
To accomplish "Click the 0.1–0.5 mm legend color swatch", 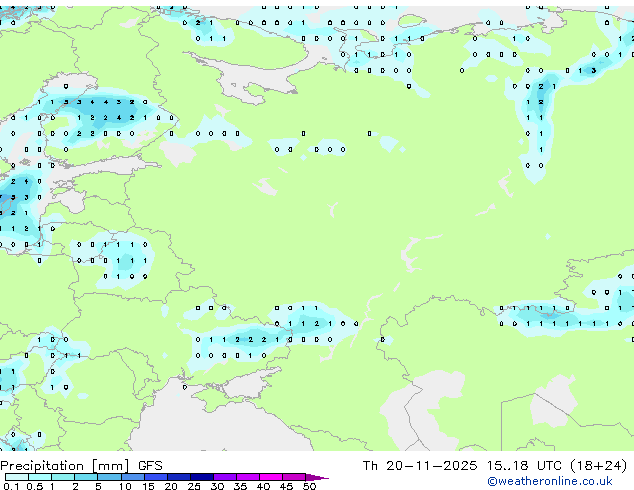I will click(x=17, y=477).
